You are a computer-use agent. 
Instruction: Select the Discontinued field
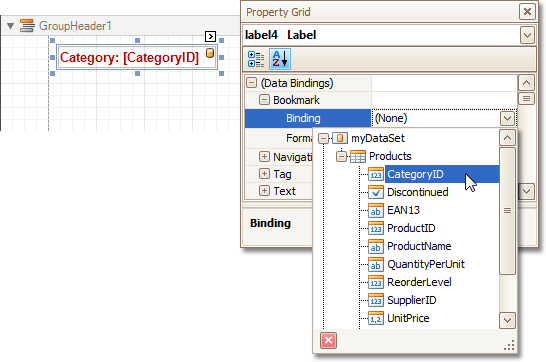tap(418, 192)
